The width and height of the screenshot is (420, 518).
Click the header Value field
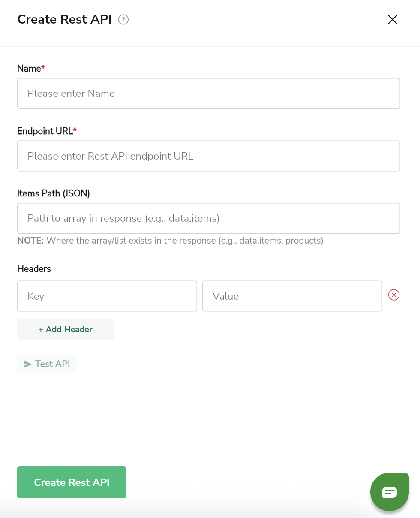[x=292, y=296]
